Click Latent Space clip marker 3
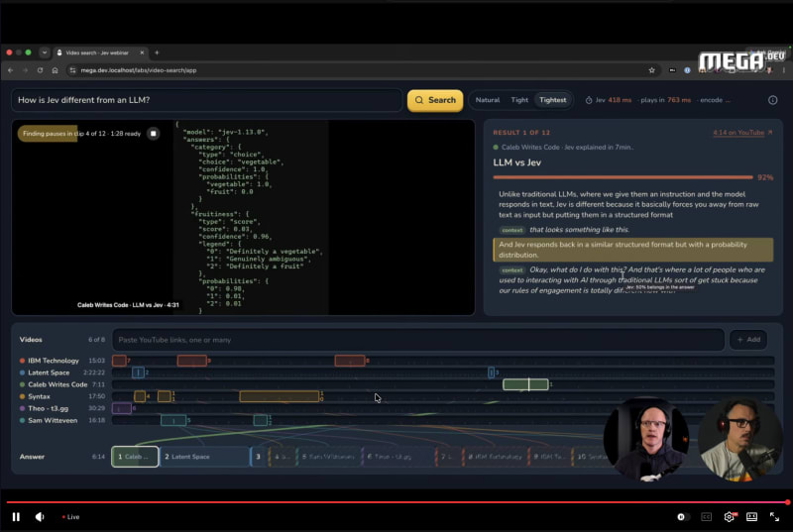Viewport: 793px width, 532px height. pyautogui.click(x=491, y=372)
